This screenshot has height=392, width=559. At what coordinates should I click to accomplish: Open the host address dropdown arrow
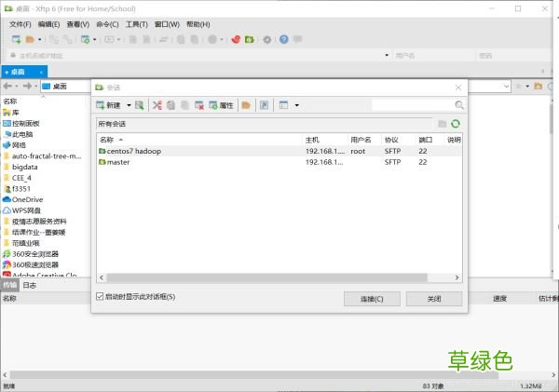[387, 56]
